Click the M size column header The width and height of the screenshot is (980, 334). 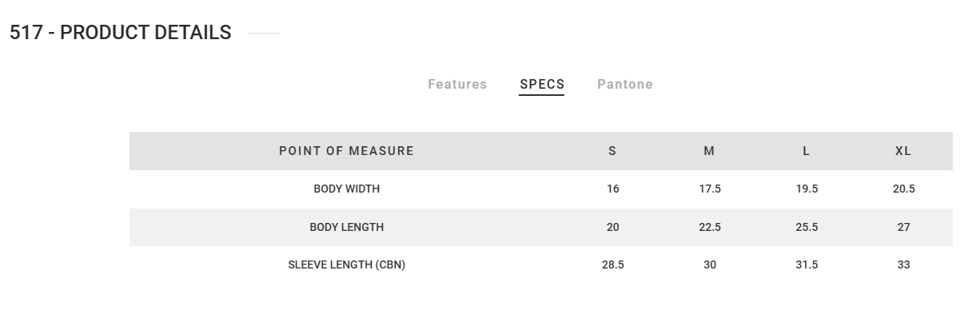709,151
